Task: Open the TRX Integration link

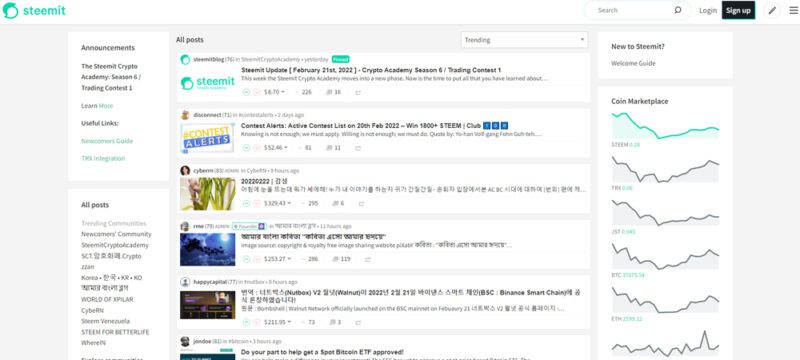Action: (103, 158)
